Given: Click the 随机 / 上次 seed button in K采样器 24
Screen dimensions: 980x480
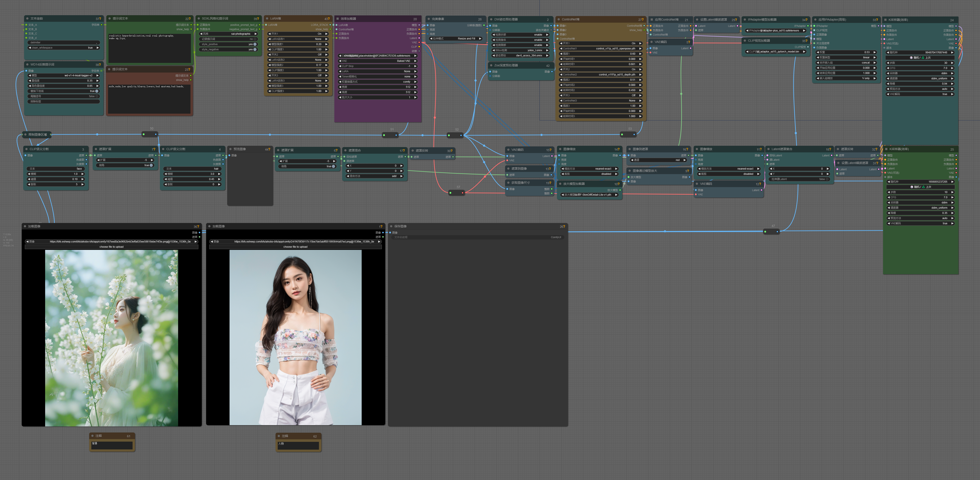Looking at the screenshot, I should pos(920,58).
